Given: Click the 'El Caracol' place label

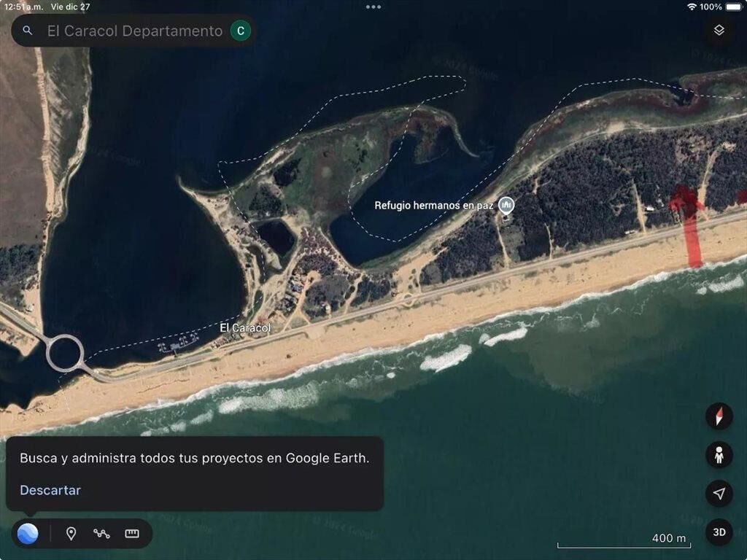Looking at the screenshot, I should pyautogui.click(x=245, y=328).
